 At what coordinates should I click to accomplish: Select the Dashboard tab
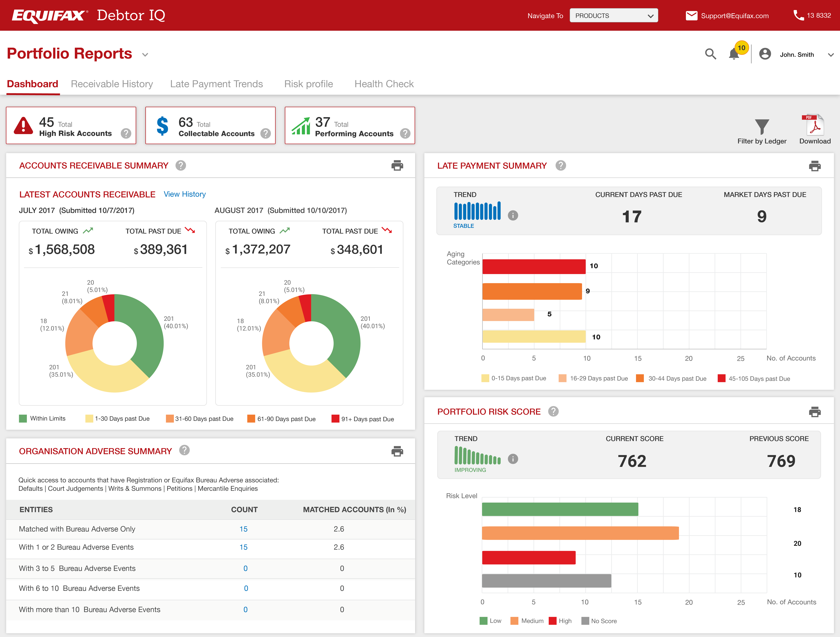33,84
